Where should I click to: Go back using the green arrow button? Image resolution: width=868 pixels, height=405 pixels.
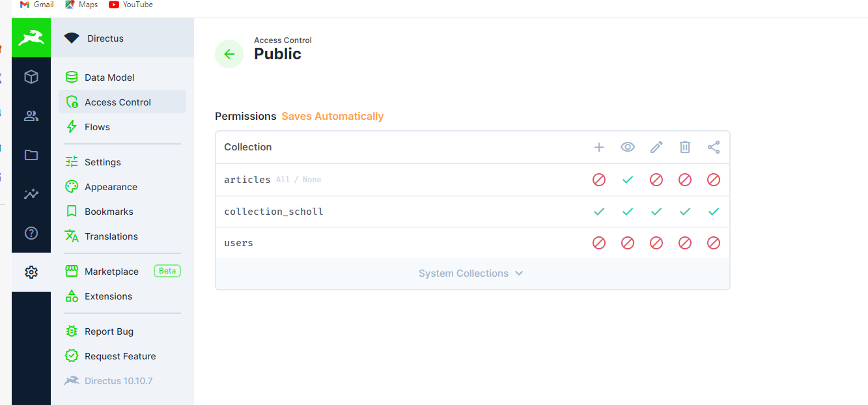229,54
